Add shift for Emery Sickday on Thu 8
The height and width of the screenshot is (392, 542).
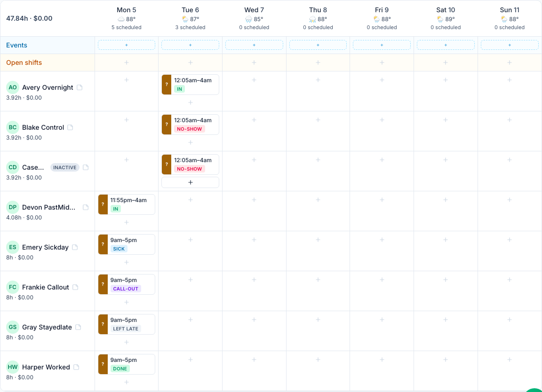318,240
